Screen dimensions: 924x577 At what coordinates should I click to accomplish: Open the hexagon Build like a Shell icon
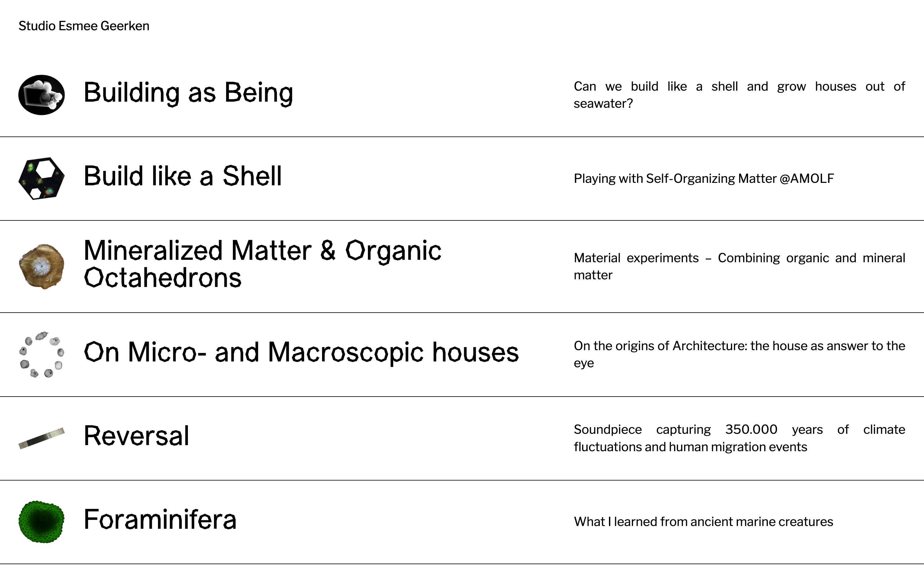[41, 178]
